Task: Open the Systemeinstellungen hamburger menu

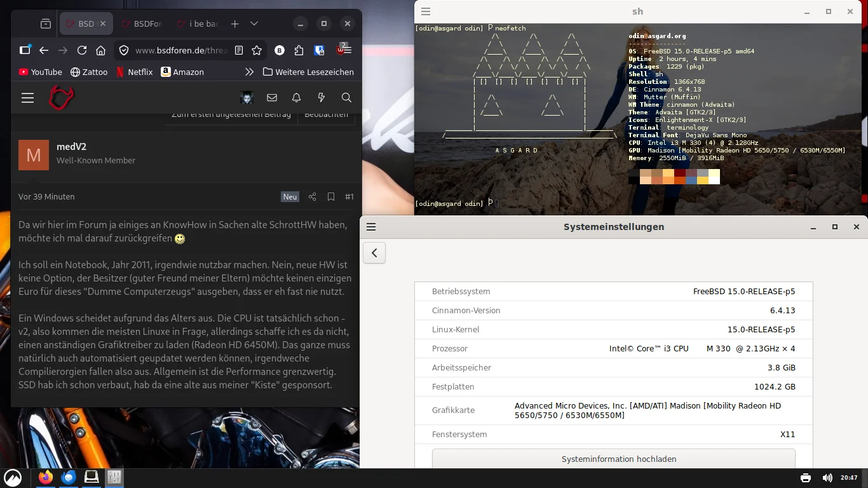Action: pos(371,227)
